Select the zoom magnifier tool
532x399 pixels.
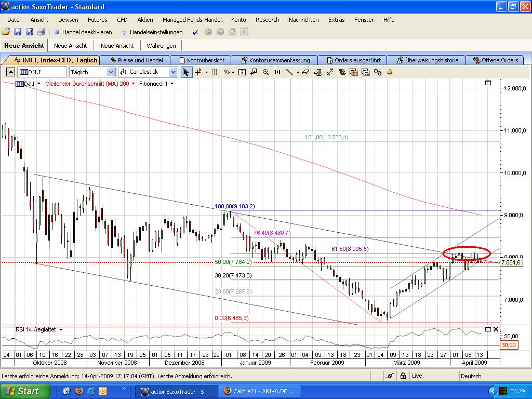point(265,72)
